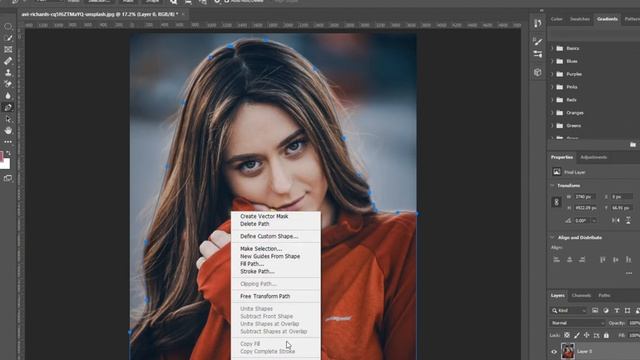Select the Frame tool in toolbar
This screenshot has height=360, width=640.
[8, 49]
